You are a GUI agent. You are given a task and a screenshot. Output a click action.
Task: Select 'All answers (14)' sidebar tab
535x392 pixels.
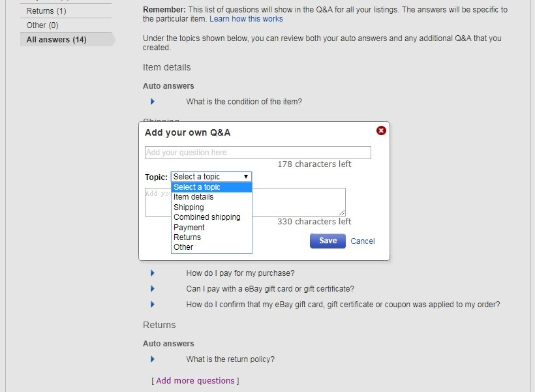pyautogui.click(x=57, y=40)
